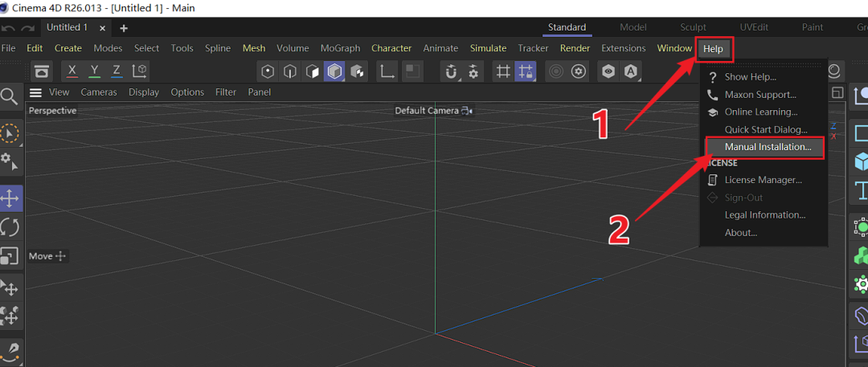
Task: Open the viewport View menu
Action: tap(59, 92)
